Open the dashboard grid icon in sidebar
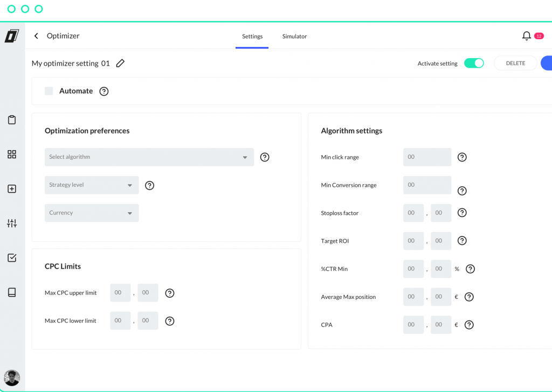The height and width of the screenshot is (392, 552). [12, 155]
